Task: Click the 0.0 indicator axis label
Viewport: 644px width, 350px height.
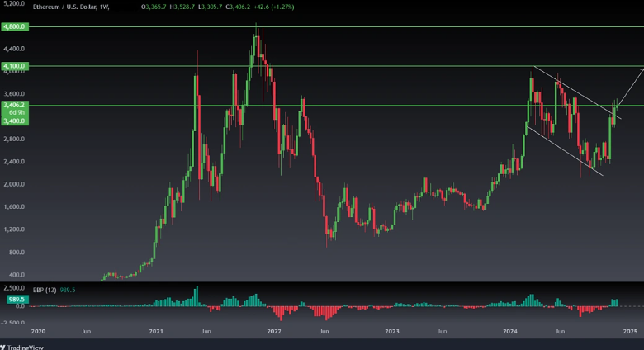Action: tap(20, 306)
